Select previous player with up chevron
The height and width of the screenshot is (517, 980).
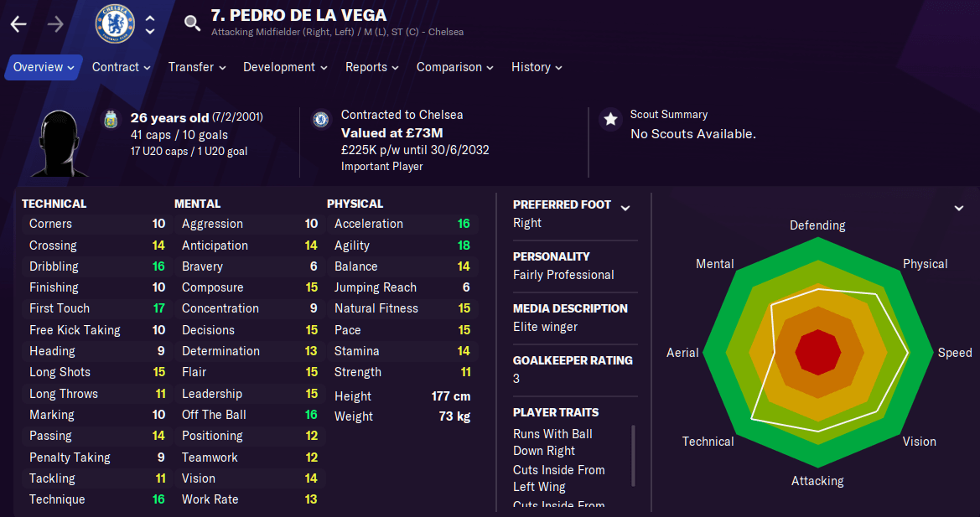tap(150, 18)
